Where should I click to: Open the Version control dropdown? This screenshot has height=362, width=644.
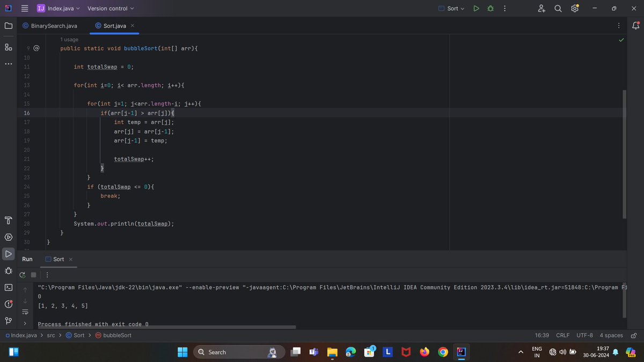click(x=111, y=9)
